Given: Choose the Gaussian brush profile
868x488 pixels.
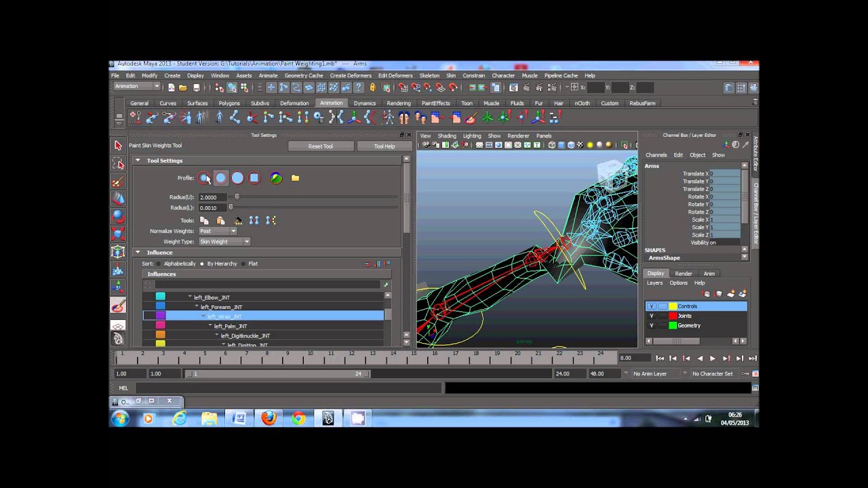Looking at the screenshot, I should click(x=204, y=178).
